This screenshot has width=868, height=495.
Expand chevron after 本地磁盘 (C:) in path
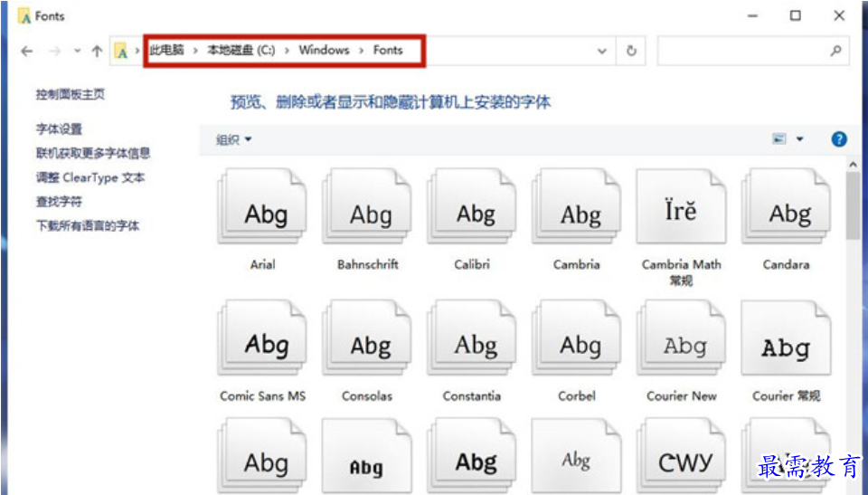287,51
